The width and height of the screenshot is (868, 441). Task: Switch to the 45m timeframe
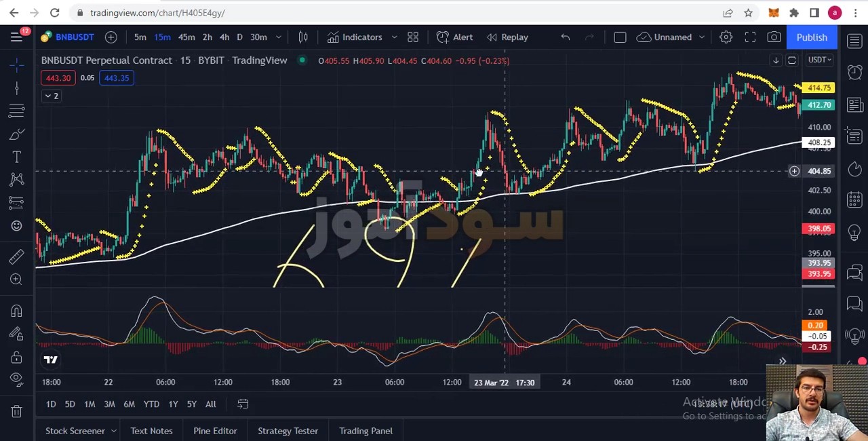tap(186, 37)
